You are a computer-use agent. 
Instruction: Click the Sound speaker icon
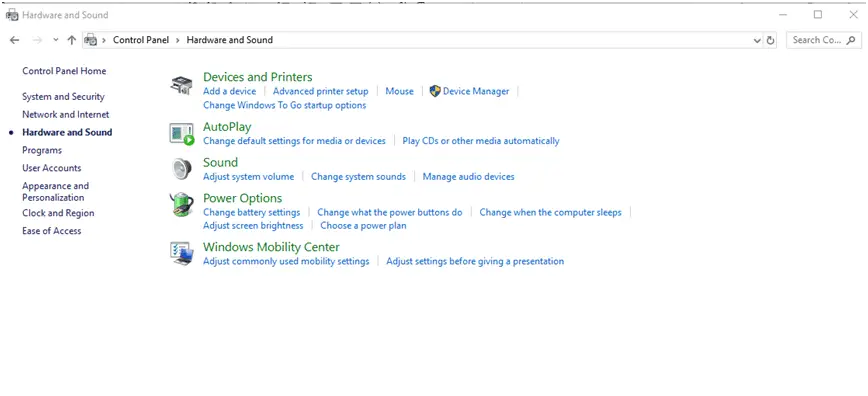181,169
